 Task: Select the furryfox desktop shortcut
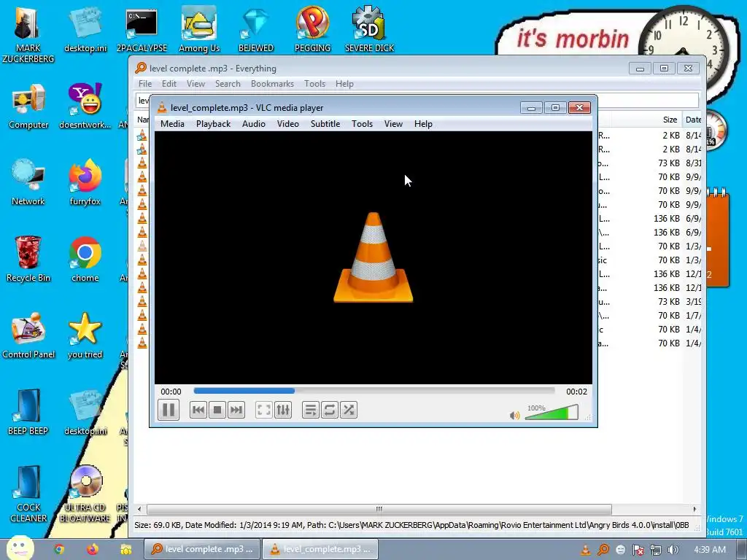85,183
